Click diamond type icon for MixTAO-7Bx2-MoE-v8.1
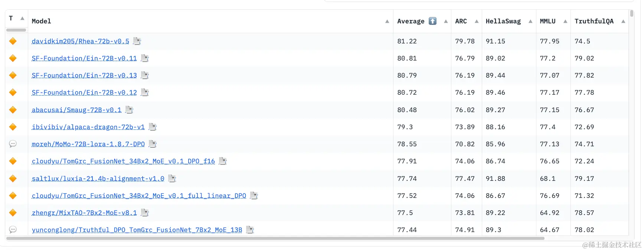This screenshot has height=251, width=644. pos(13,213)
